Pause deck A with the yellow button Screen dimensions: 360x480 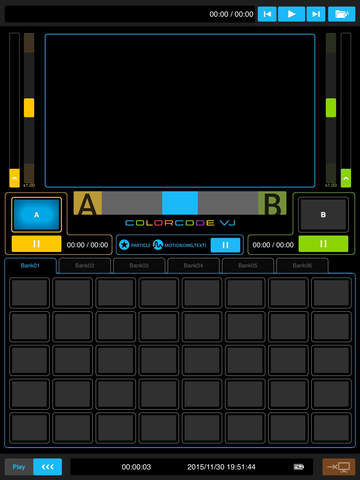(x=36, y=244)
